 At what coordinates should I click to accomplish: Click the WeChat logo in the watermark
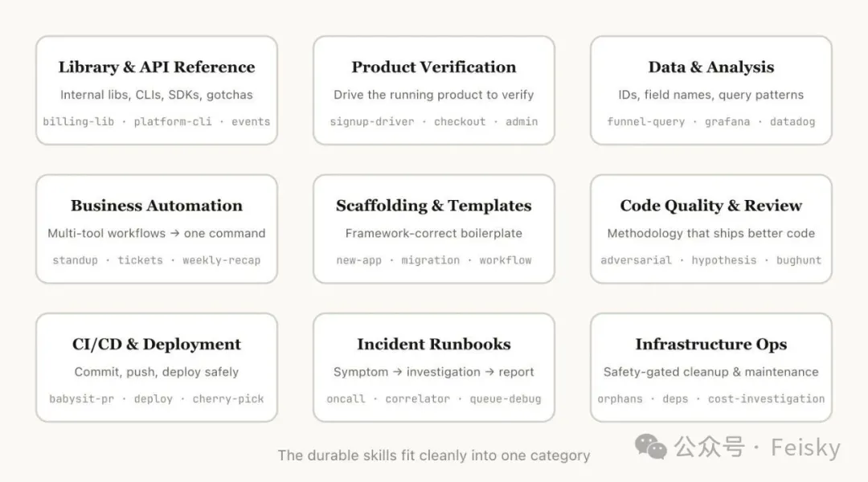(651, 446)
